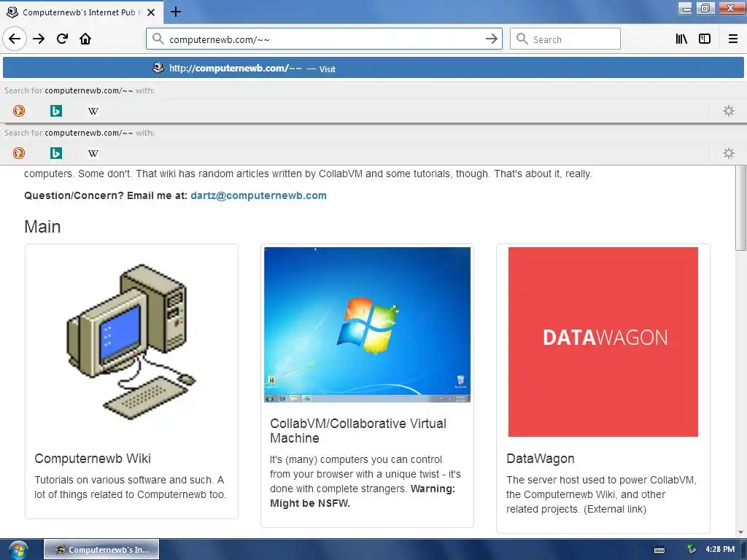The width and height of the screenshot is (747, 560).
Task: Search with Bing in the lower engine row
Action: (56, 153)
